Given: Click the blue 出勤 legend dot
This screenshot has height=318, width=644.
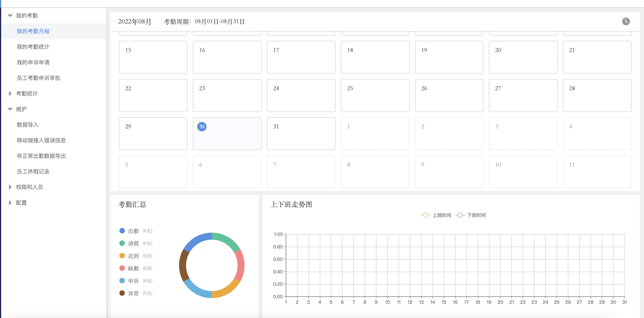Looking at the screenshot, I should coord(122,231).
